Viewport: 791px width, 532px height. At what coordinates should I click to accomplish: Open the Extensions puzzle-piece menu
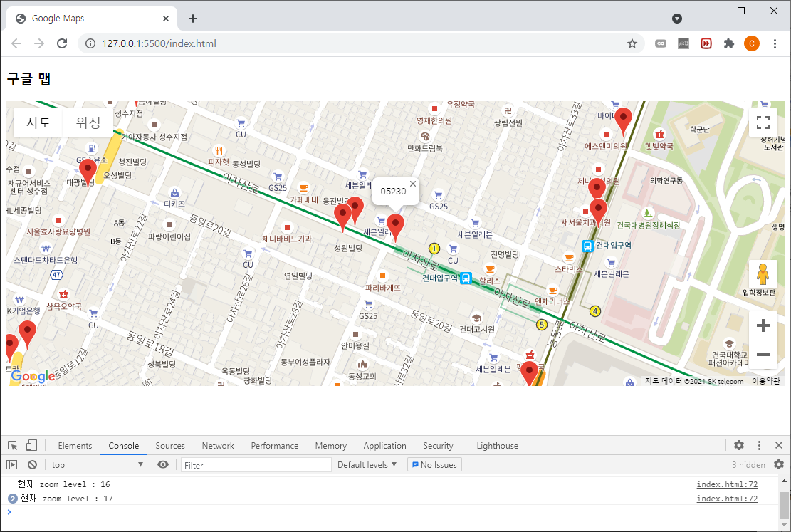click(x=729, y=43)
